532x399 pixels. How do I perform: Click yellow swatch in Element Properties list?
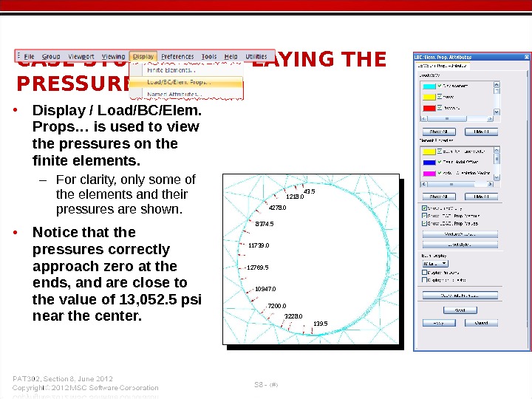click(429, 151)
